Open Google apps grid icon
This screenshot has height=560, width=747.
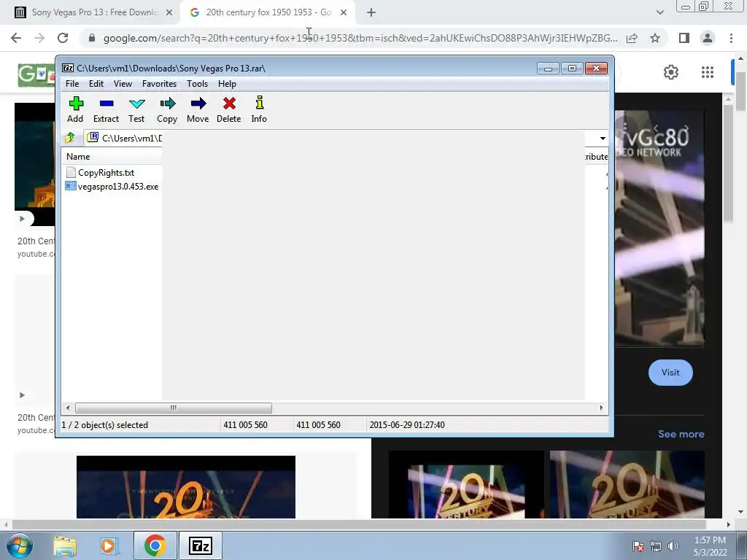tap(708, 72)
